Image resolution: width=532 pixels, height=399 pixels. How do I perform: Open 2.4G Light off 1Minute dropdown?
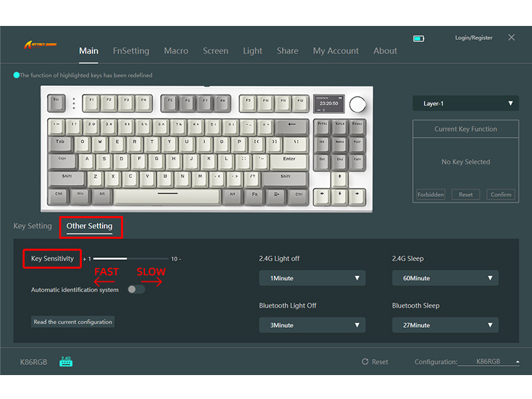(312, 278)
